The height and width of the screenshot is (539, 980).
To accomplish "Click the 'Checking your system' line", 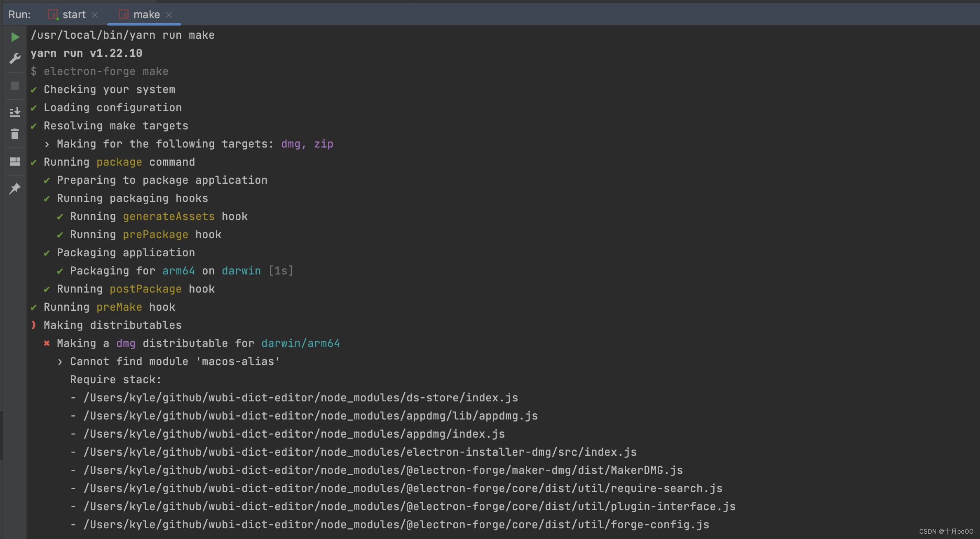I will click(x=110, y=89).
